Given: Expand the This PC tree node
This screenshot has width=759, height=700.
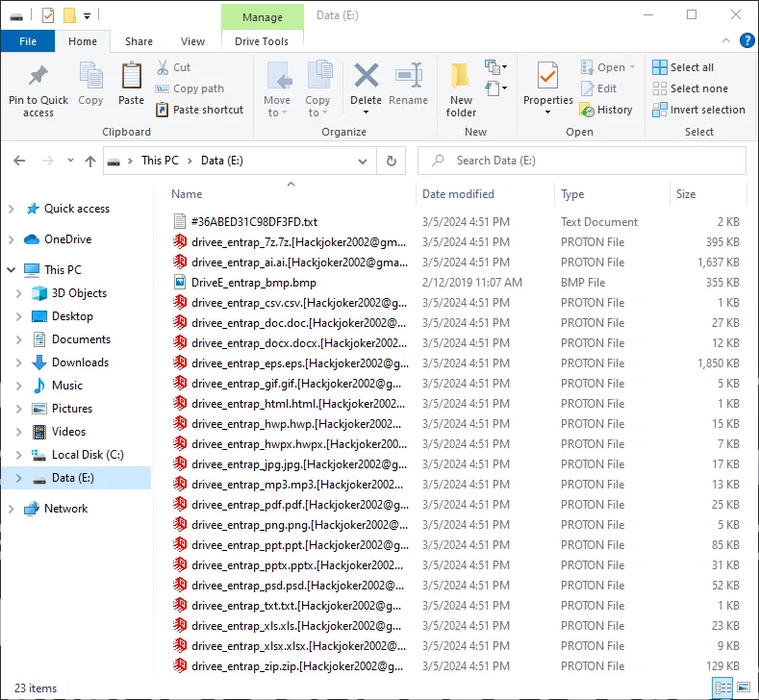Looking at the screenshot, I should pyautogui.click(x=12, y=270).
